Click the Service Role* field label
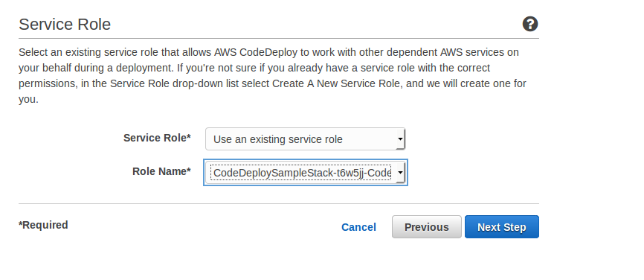 pos(157,138)
